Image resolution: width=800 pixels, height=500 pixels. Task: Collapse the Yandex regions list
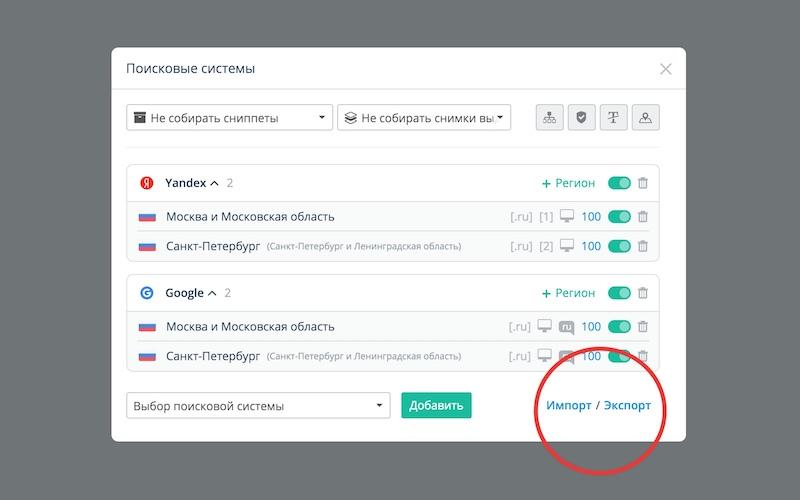tap(214, 183)
